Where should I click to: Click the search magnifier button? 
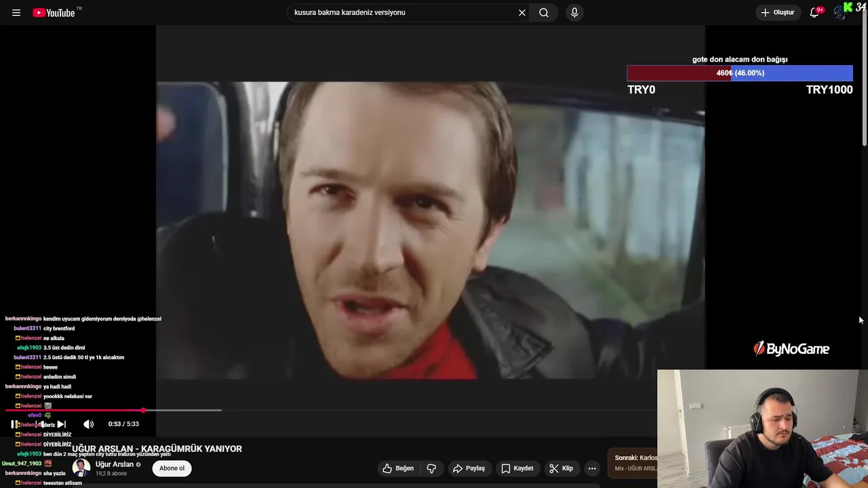544,12
